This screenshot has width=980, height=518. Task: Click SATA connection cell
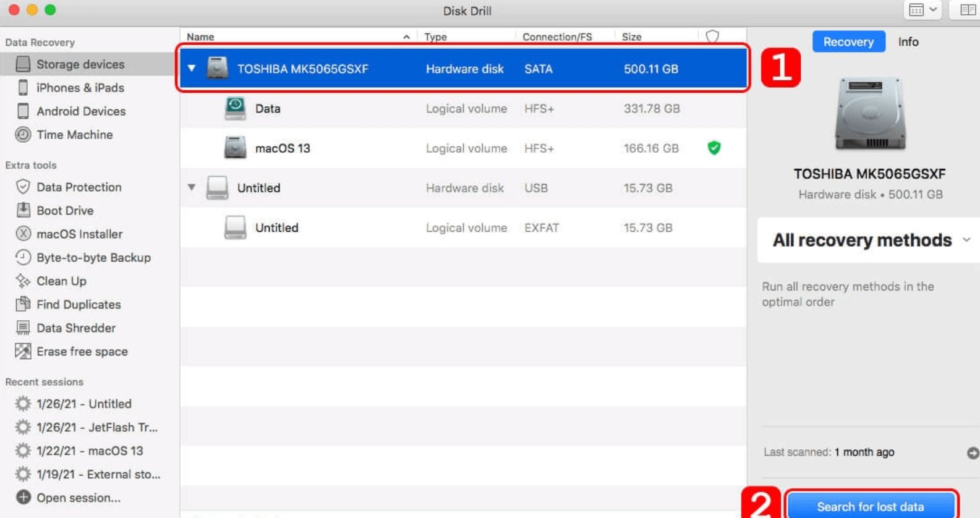539,69
